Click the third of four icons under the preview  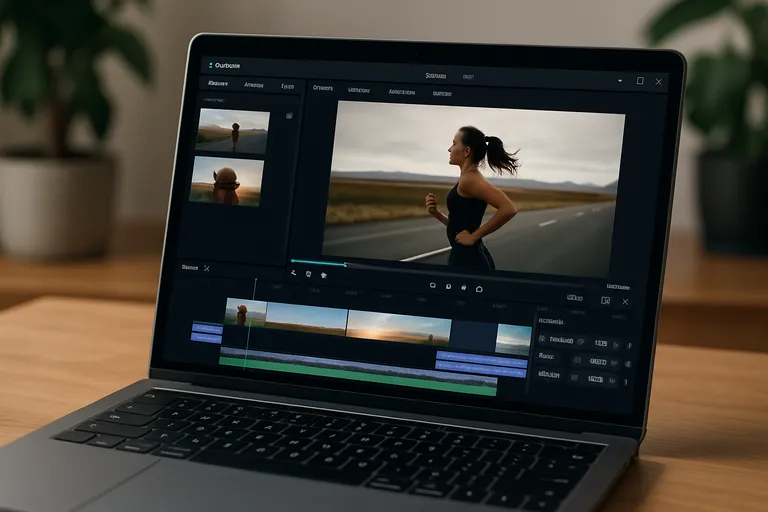[x=463, y=288]
